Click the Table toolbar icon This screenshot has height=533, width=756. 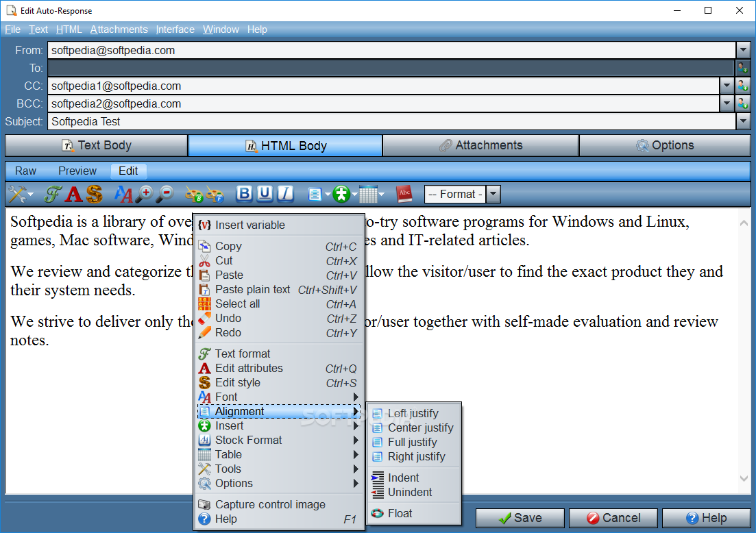[x=368, y=194]
